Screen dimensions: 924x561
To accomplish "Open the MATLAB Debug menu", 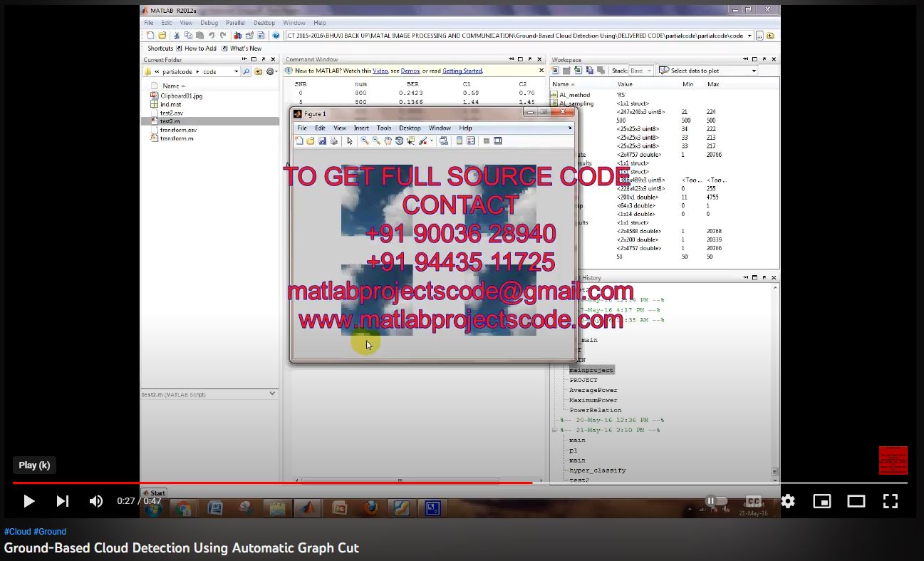I will 209,23.
